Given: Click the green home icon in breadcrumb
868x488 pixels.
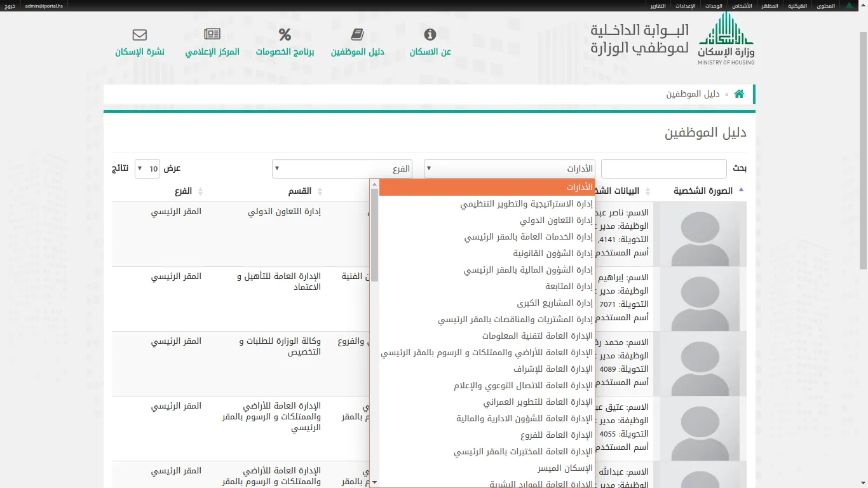Looking at the screenshot, I should (739, 93).
